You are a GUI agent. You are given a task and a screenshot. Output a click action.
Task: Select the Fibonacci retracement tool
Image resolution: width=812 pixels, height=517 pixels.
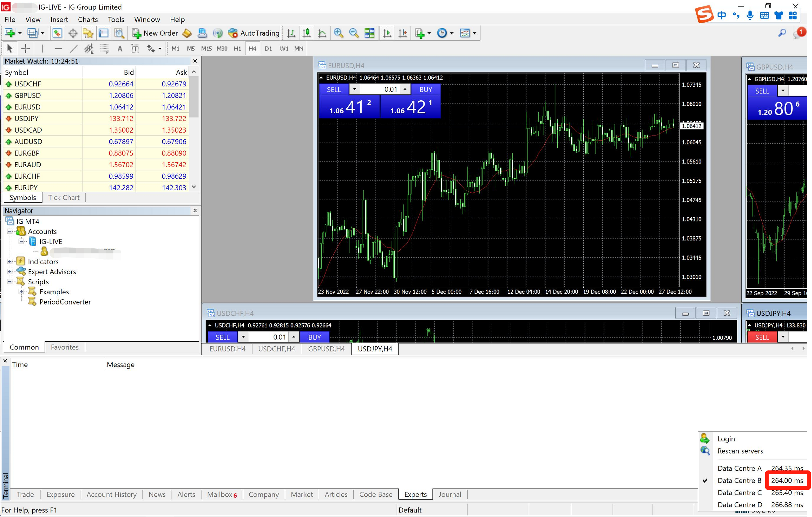click(104, 49)
